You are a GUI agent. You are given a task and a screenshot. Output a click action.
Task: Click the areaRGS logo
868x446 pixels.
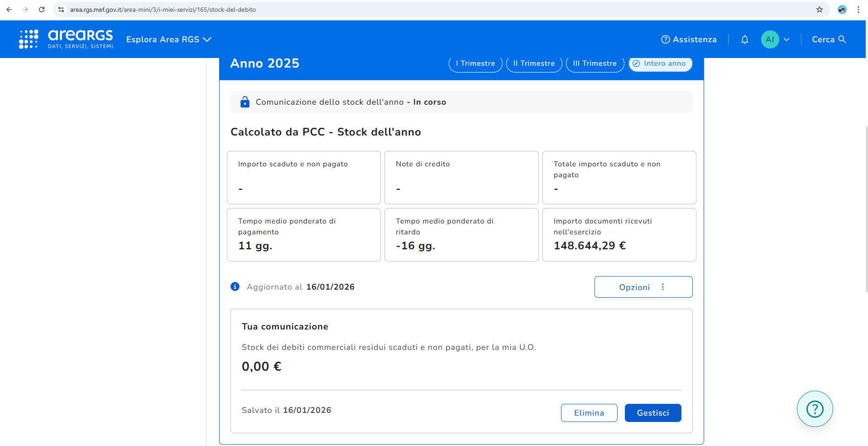[x=67, y=39]
